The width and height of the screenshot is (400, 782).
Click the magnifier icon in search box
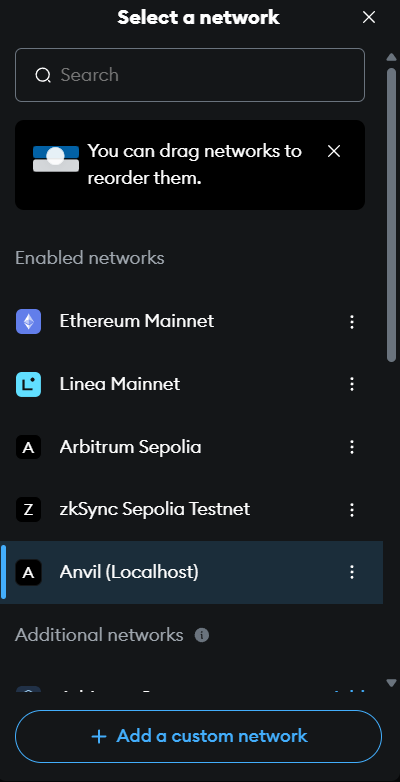tap(43, 75)
